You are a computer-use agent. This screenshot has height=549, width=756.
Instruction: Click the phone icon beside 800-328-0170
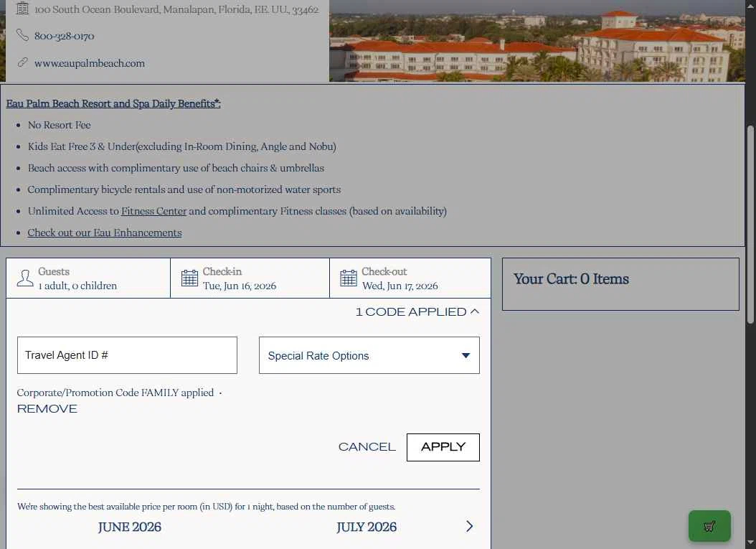pos(22,34)
